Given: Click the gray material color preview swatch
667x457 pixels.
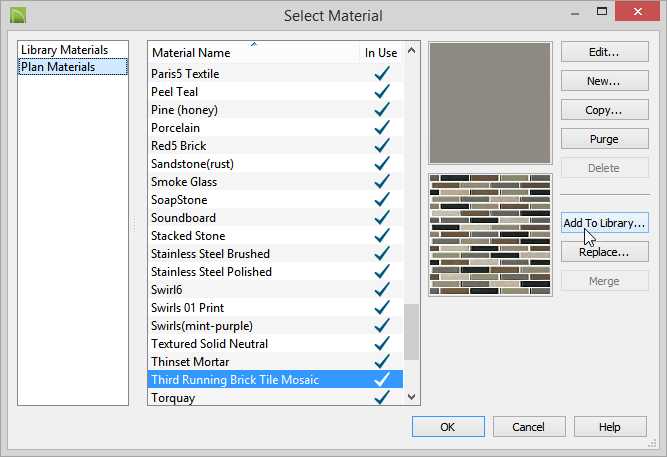Looking at the screenshot, I should 490,103.
